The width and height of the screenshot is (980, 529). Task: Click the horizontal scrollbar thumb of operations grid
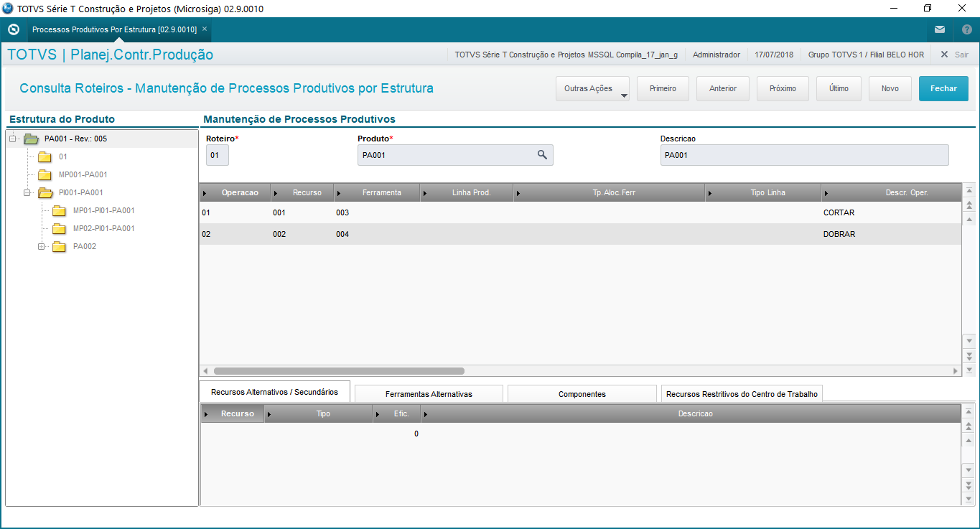tap(339, 371)
